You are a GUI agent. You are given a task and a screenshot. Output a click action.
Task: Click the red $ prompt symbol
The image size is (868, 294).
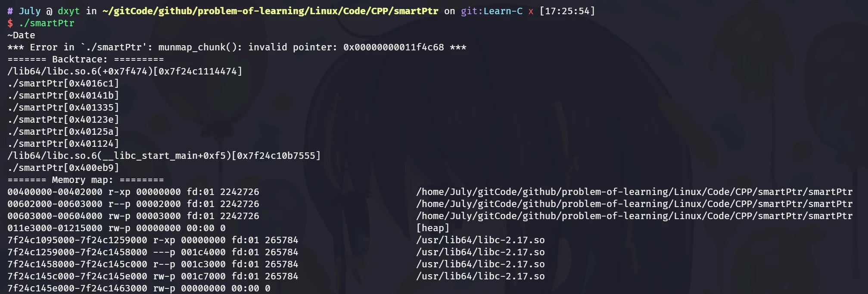click(10, 23)
